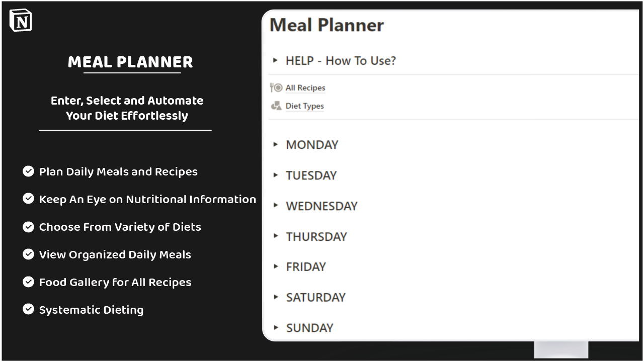This screenshot has height=362, width=644.
Task: Expand the WEDNESDAY disclosure triangle
Action: point(276,206)
